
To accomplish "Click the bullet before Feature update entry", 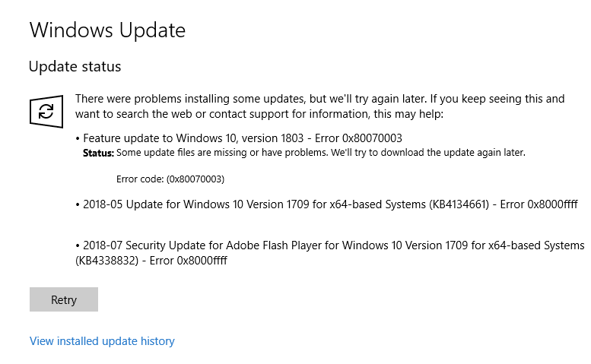I will [x=78, y=138].
